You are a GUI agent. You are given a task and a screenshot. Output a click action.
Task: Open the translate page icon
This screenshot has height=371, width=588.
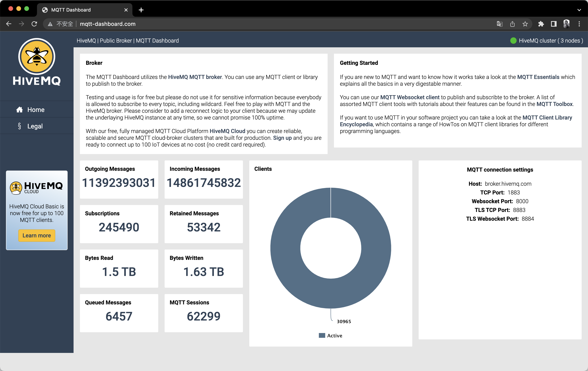500,24
